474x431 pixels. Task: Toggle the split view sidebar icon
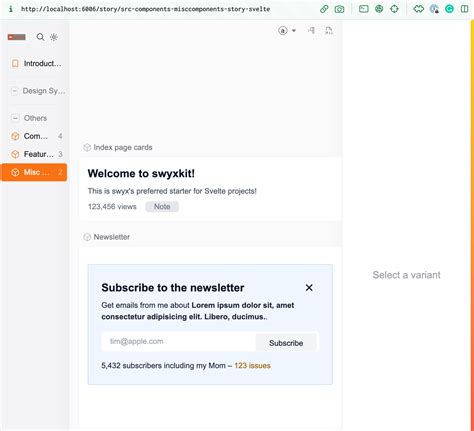[x=464, y=9]
